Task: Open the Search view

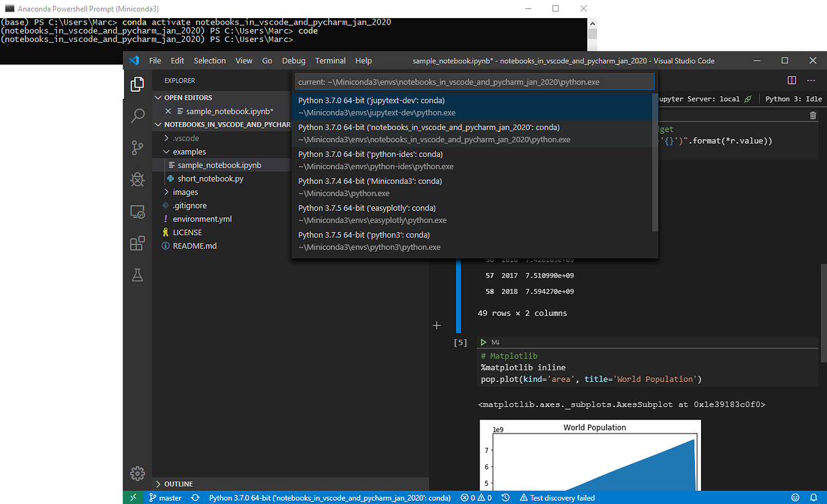Action: [137, 115]
